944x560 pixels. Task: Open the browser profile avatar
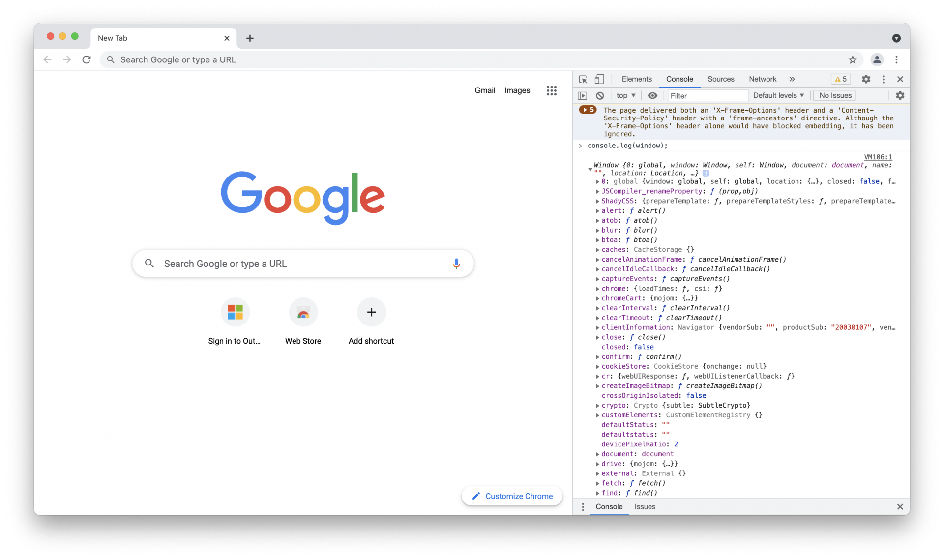point(877,59)
